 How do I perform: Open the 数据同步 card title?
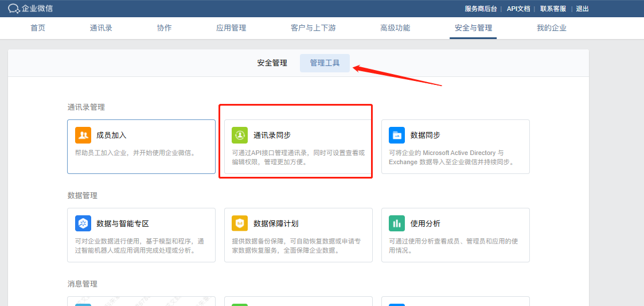[x=426, y=135]
